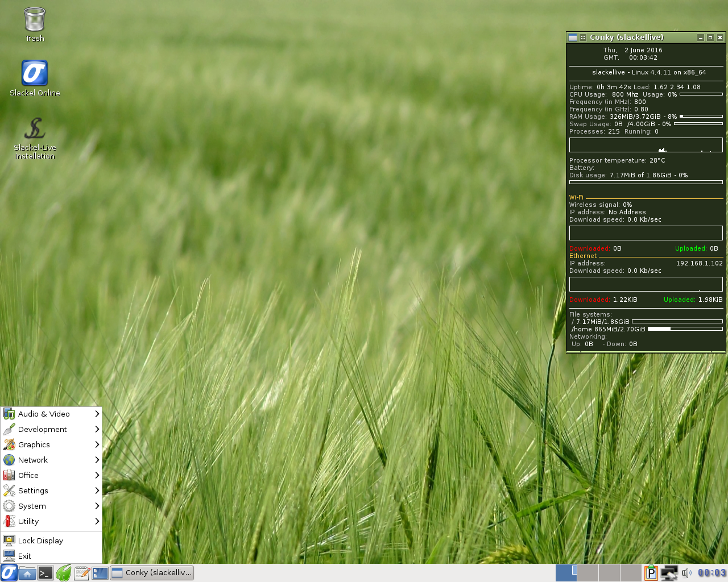Viewport: 728px width, 582px height.
Task: Launch the Slackel-Live Installation shortcut
Action: pyautogui.click(x=35, y=138)
